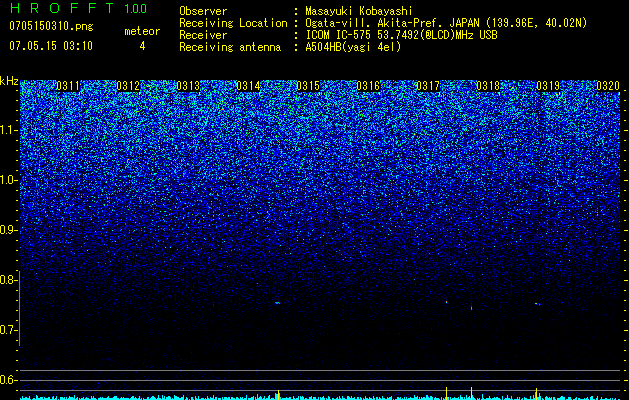Click the 0.6 kHz axis label

pyautogui.click(x=9, y=380)
